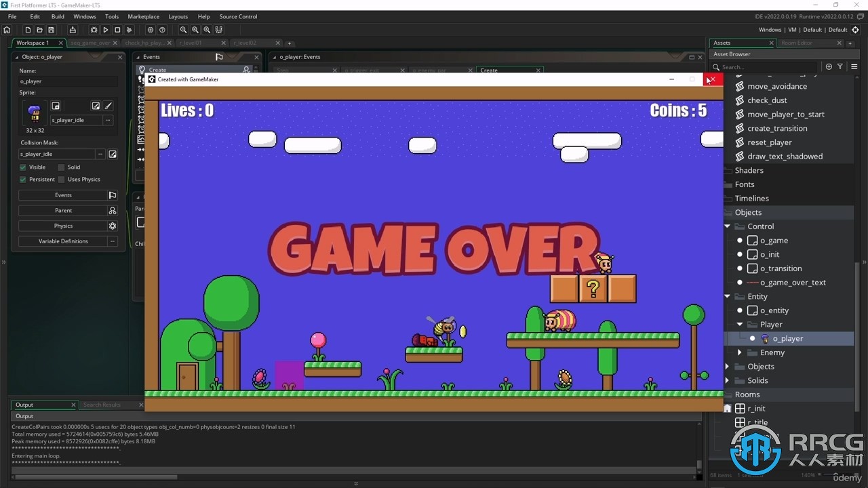868x488 pixels.
Task: Open the sprite selector ellipsis next to s_player_idle
Action: coord(107,120)
